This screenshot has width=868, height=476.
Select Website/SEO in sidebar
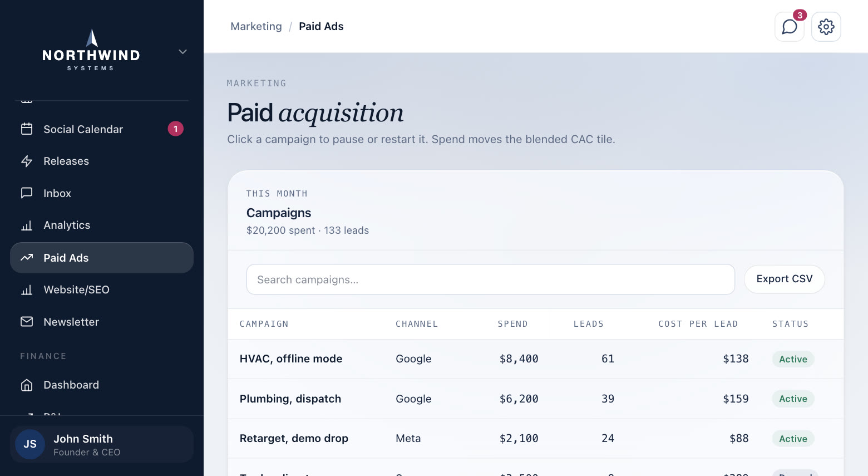point(102,290)
